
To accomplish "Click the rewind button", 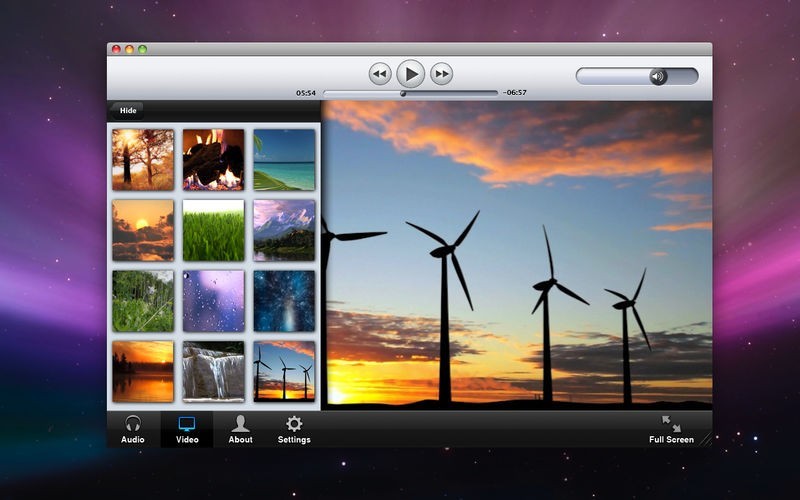I will click(x=380, y=74).
